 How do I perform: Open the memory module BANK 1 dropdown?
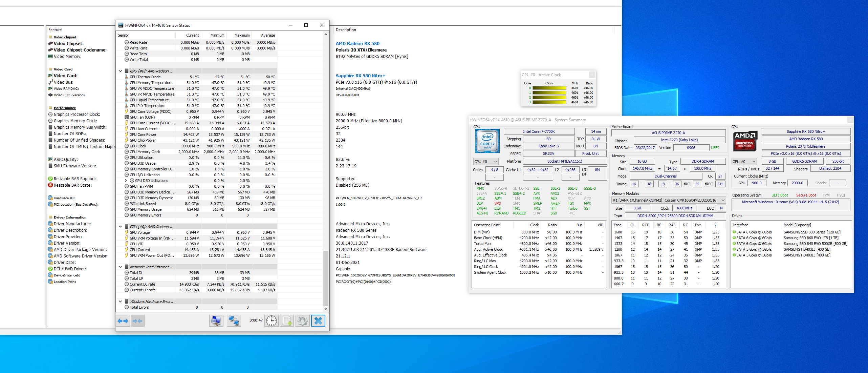[x=669, y=200]
